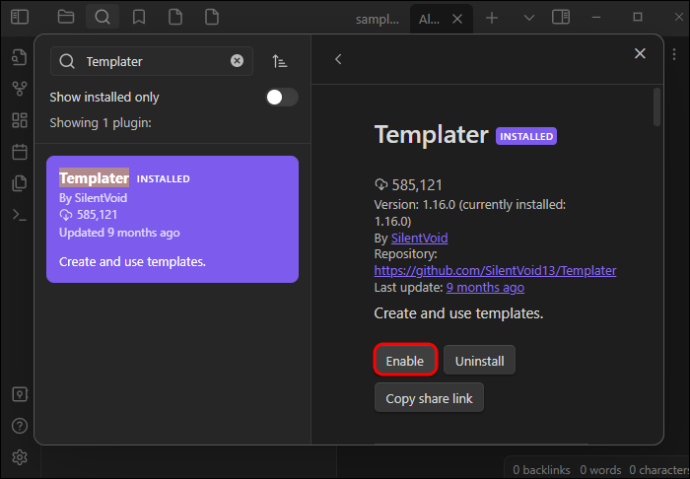Open the more options vertical dots
Viewport: 690px width, 479px height.
674,54
